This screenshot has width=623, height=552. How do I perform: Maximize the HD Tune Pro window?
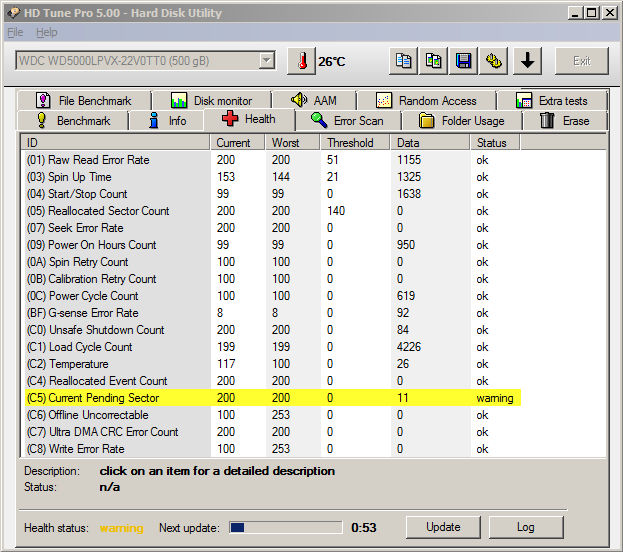click(x=591, y=13)
